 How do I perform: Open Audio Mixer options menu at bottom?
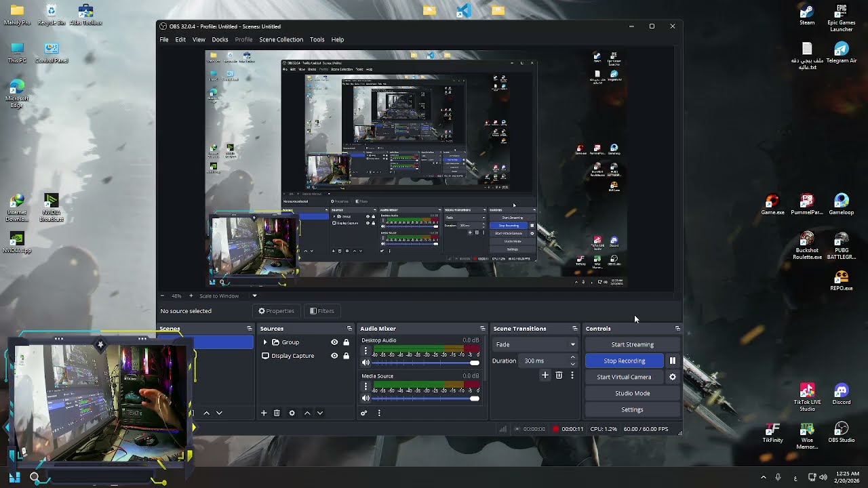click(x=379, y=413)
